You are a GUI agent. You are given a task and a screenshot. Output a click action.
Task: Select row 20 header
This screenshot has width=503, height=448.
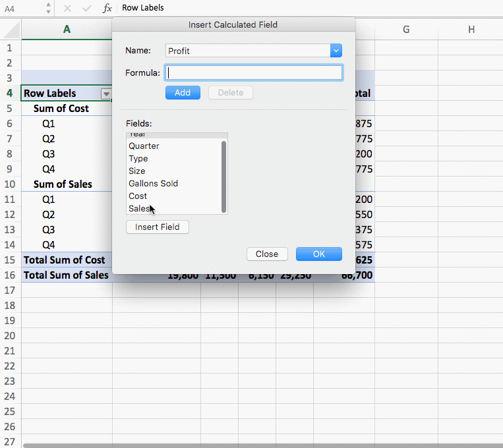[10, 335]
